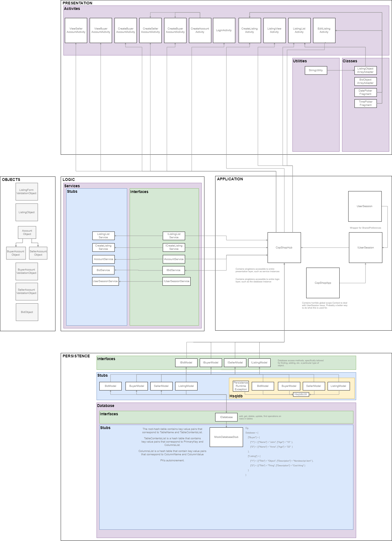The width and height of the screenshot is (392, 541).
Task: Click the OBJECTS layer title
Action: [x=11, y=180]
